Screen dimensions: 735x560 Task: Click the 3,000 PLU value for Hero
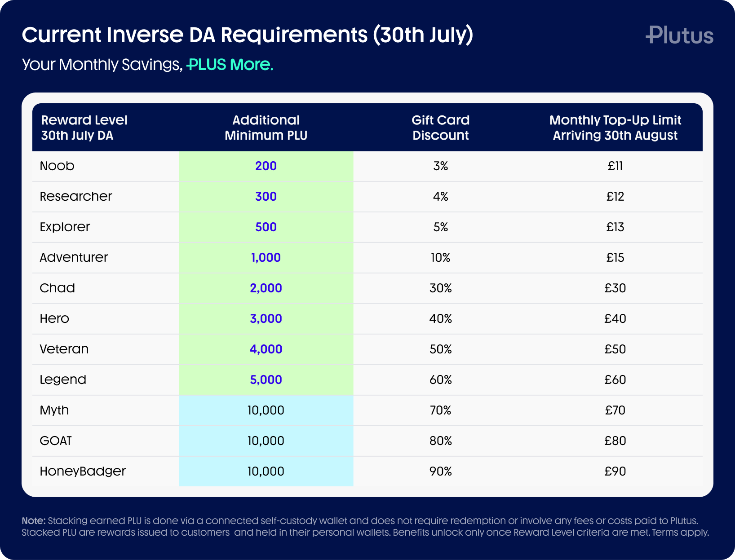[266, 318]
